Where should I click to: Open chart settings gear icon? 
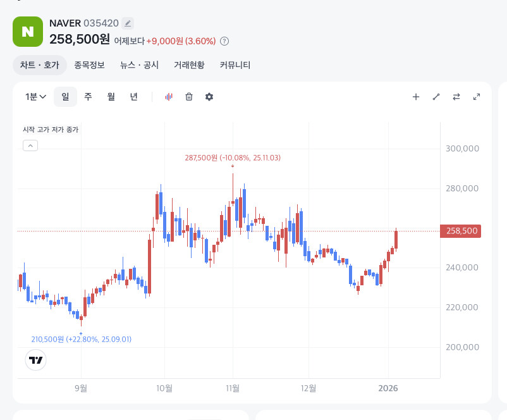[x=209, y=97]
